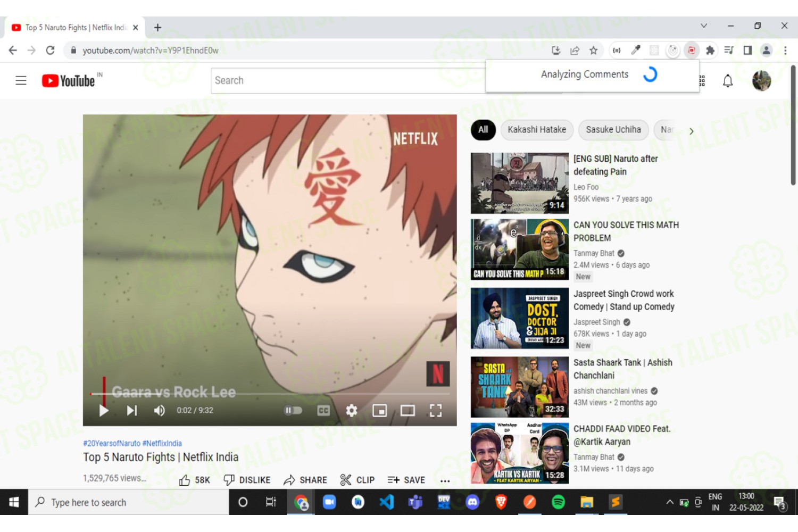Skip to the next video

pos(132,410)
